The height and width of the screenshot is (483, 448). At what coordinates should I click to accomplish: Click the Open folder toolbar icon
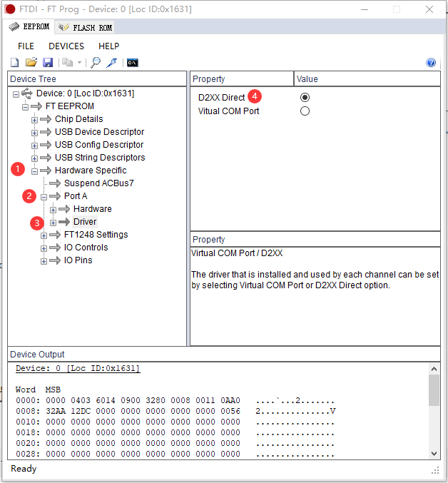point(31,63)
